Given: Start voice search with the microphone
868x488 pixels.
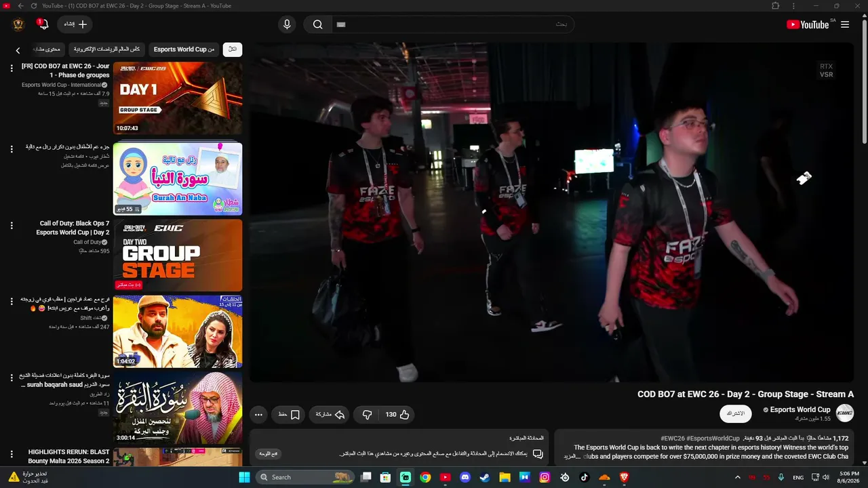Looking at the screenshot, I should pos(287,24).
